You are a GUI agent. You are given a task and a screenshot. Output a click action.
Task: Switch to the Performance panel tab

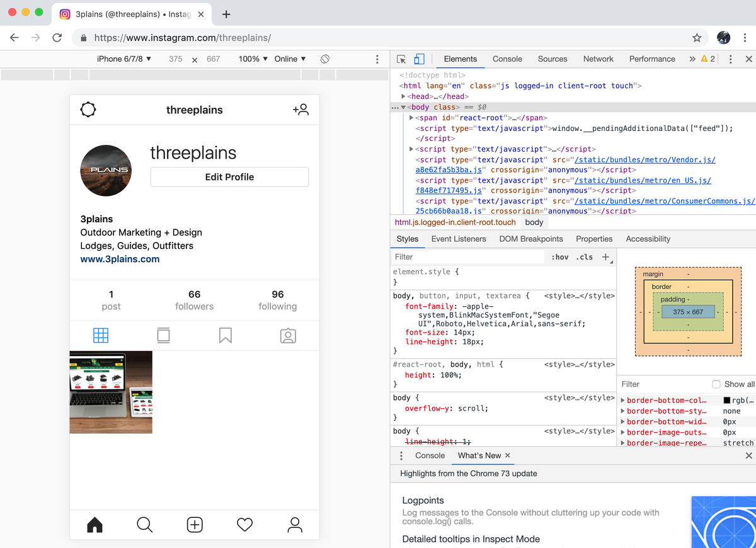652,59
